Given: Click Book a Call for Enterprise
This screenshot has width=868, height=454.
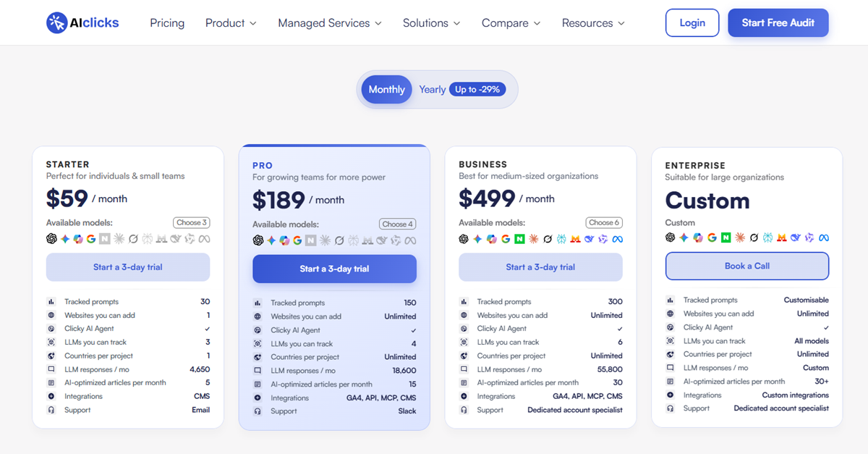Looking at the screenshot, I should coord(747,266).
